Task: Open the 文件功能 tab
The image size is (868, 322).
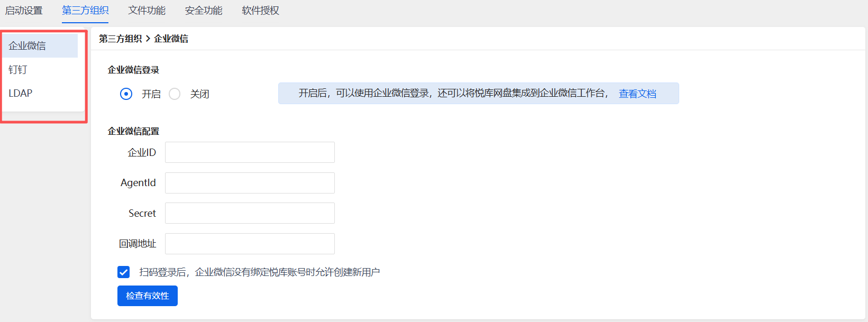Action: pyautogui.click(x=147, y=11)
